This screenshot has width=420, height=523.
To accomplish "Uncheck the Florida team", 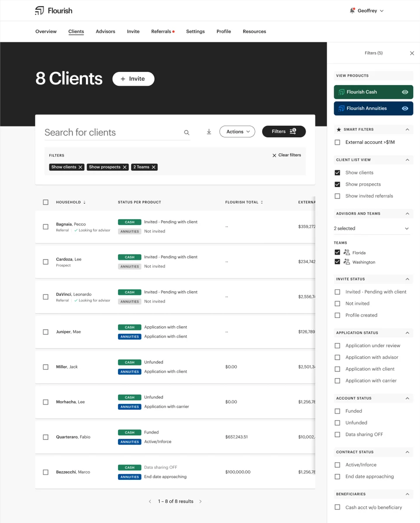I will point(337,252).
